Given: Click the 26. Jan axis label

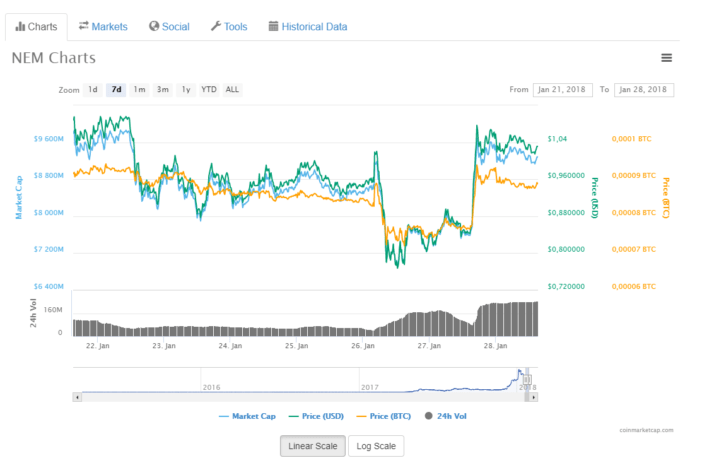Looking at the screenshot, I should pos(363,346).
